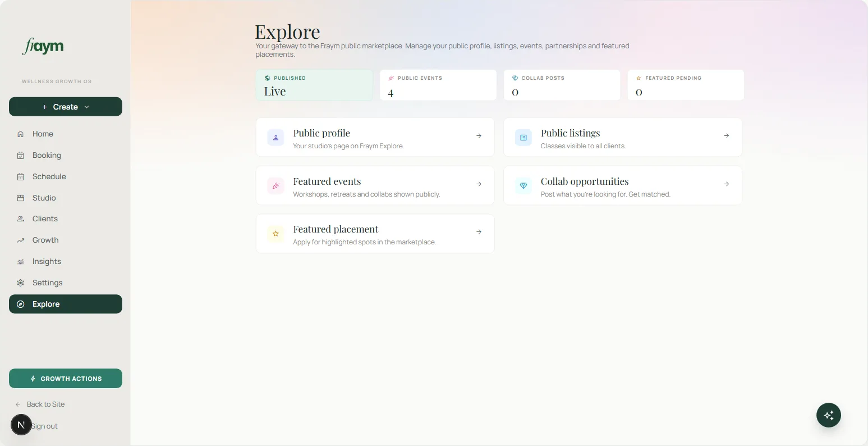Screen dimensions: 868x446
Task: Click the Booking calendar-check icon
Action: (21, 155)
